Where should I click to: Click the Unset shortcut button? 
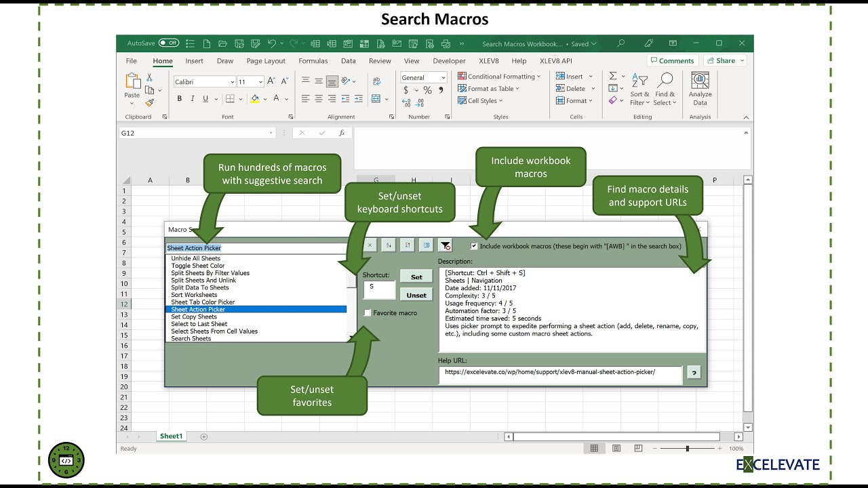click(416, 295)
